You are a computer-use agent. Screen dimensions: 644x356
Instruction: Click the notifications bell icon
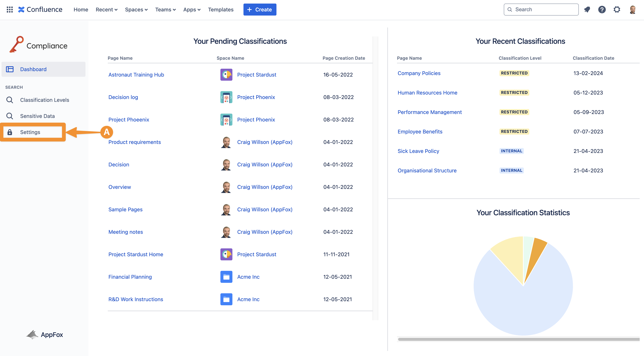[x=587, y=10]
